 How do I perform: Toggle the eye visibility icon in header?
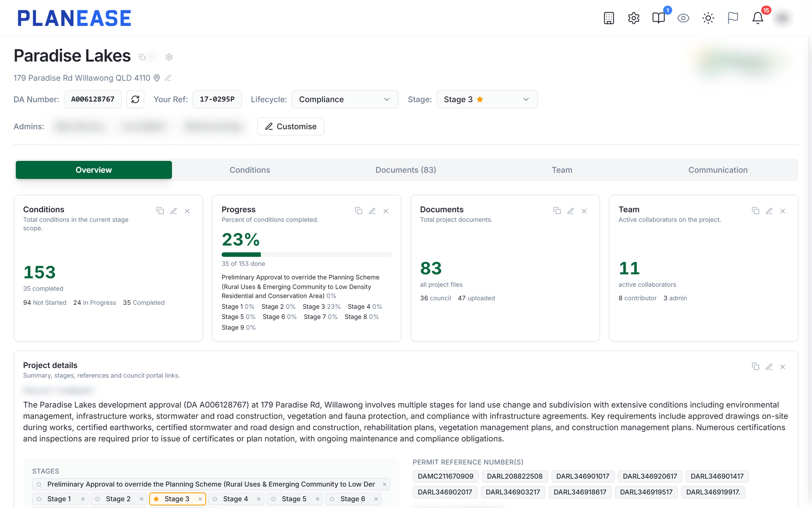click(683, 18)
